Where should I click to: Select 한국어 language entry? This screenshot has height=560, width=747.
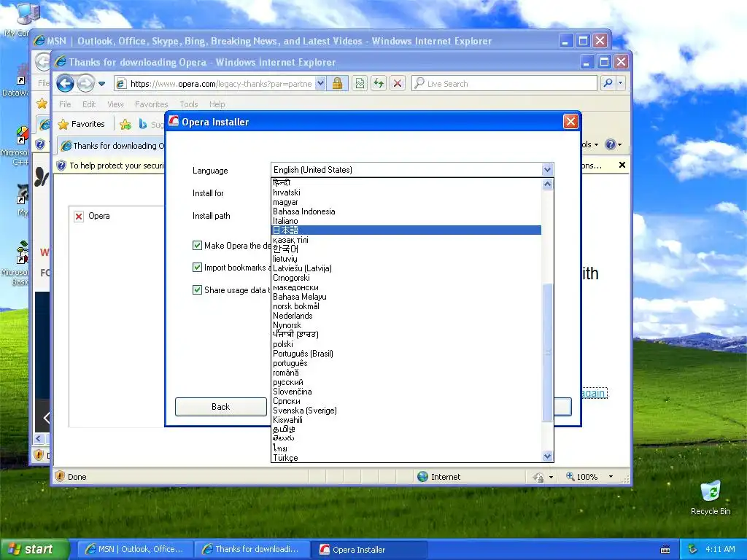(406, 249)
